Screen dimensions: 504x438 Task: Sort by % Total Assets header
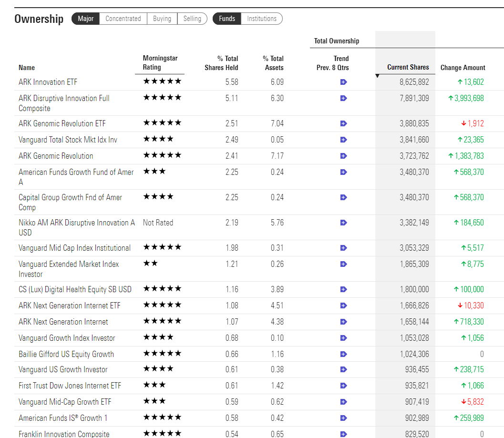coord(273,63)
